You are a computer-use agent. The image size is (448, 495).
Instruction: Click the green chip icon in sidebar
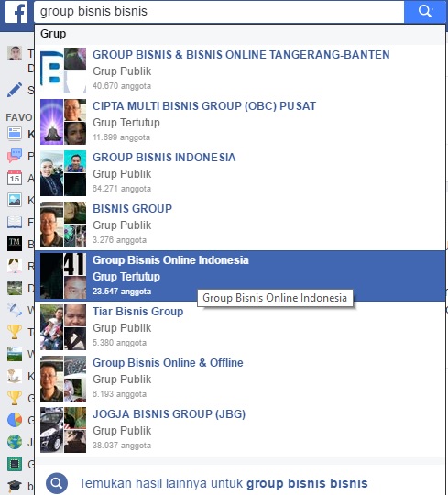click(x=15, y=464)
